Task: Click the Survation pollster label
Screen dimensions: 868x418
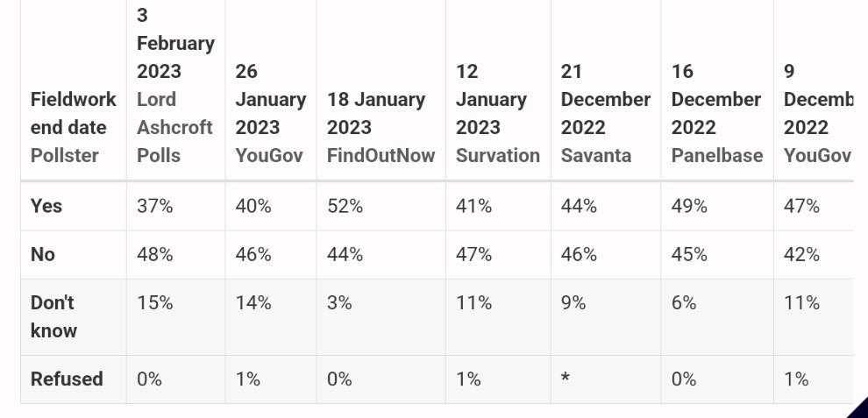Action: 498,156
